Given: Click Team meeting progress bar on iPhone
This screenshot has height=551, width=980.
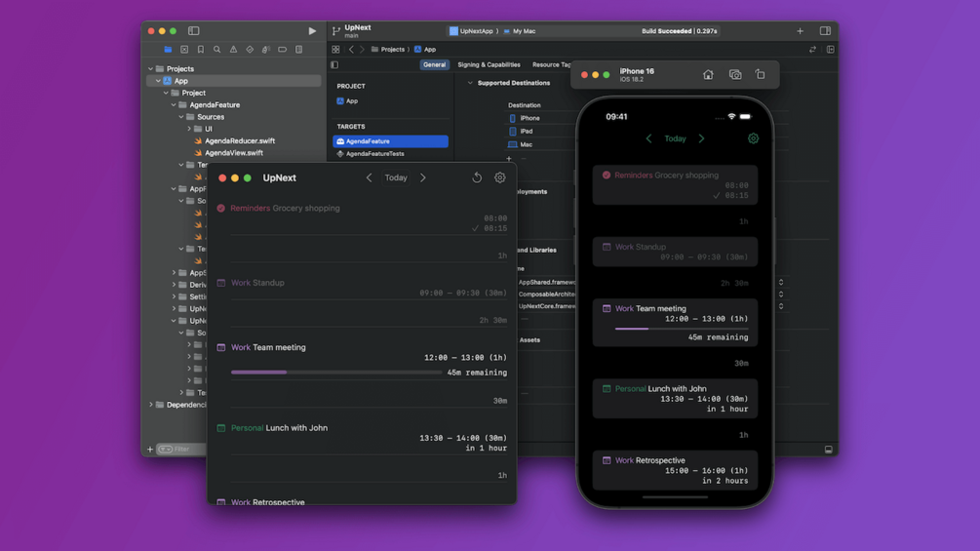Looking at the screenshot, I should click(x=682, y=329).
